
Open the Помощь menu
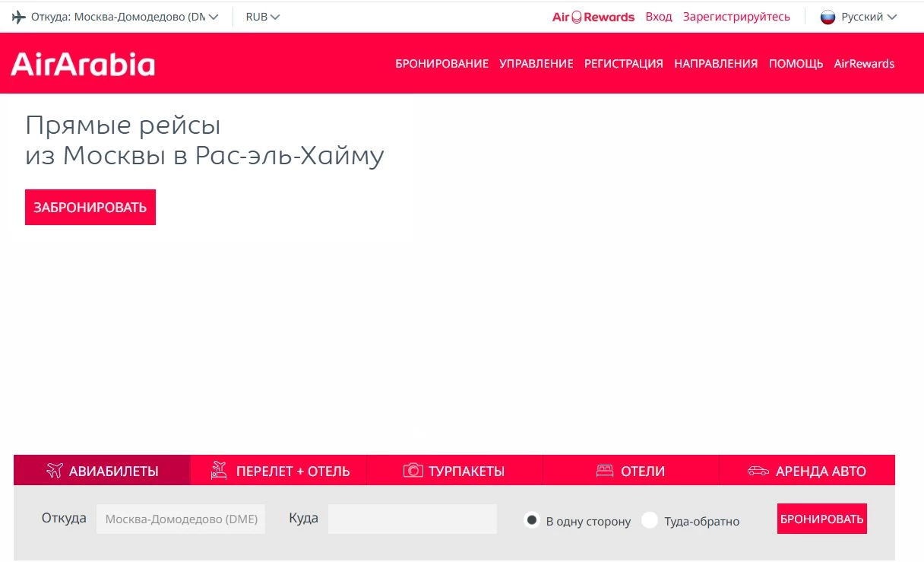pos(796,64)
